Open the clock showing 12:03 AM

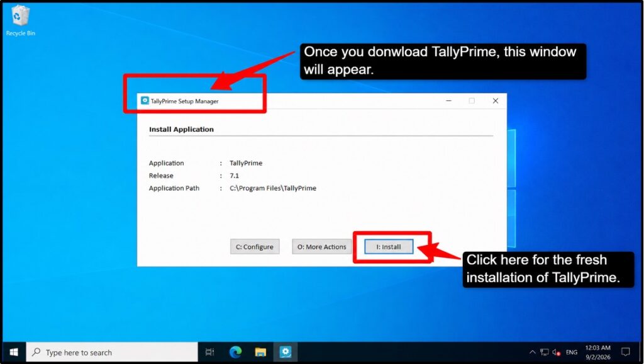coord(597,353)
